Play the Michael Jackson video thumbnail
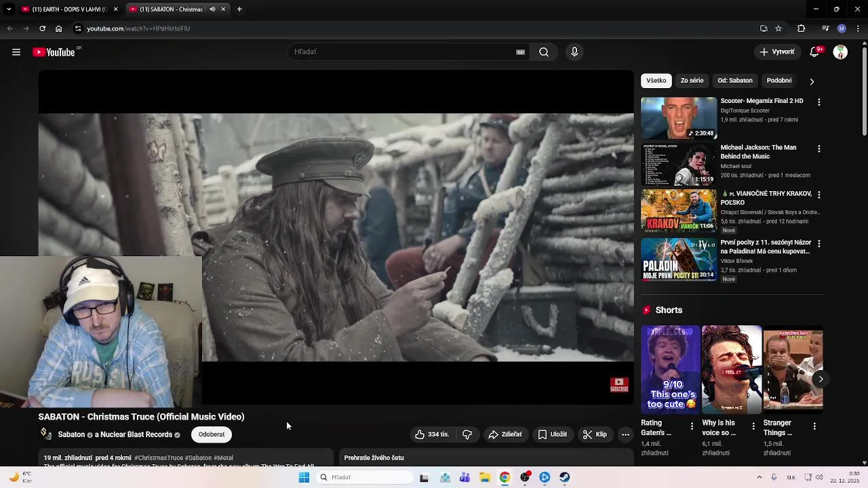This screenshot has width=868, height=488. pos(679,165)
